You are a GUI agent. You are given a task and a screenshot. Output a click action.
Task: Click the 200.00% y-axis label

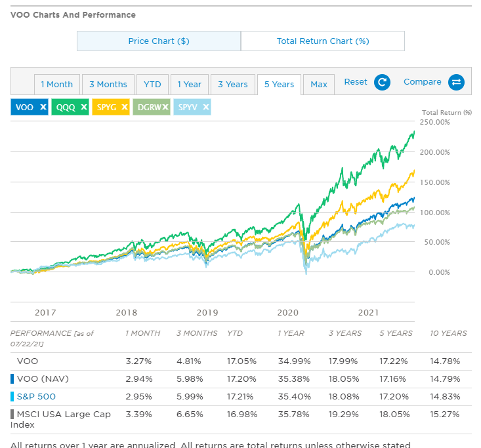434,152
